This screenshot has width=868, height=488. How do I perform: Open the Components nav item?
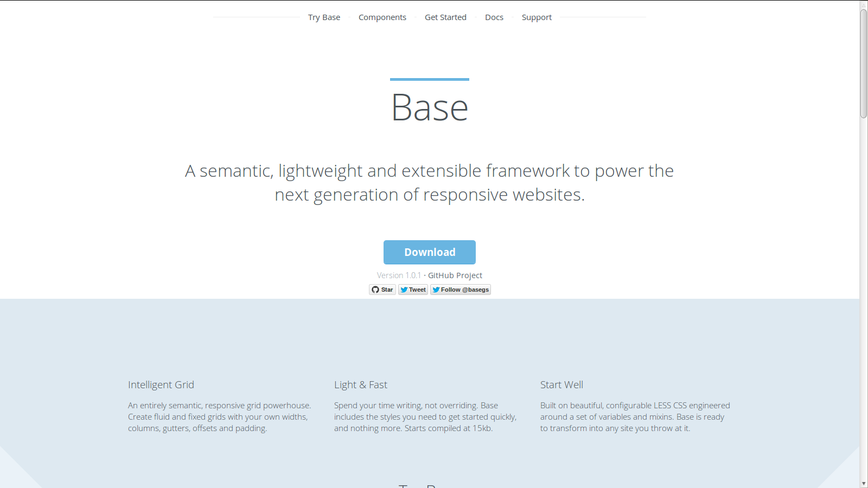click(x=382, y=17)
